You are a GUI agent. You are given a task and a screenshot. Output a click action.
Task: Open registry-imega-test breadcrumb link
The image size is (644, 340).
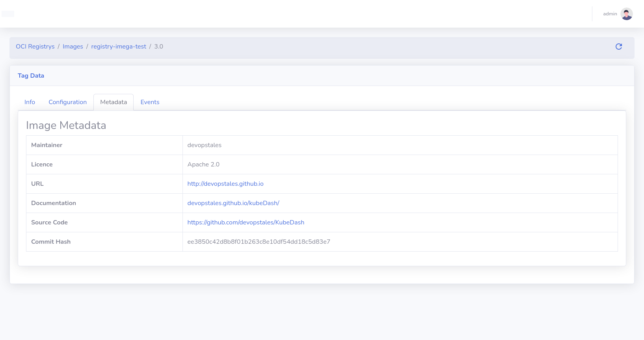click(x=119, y=47)
